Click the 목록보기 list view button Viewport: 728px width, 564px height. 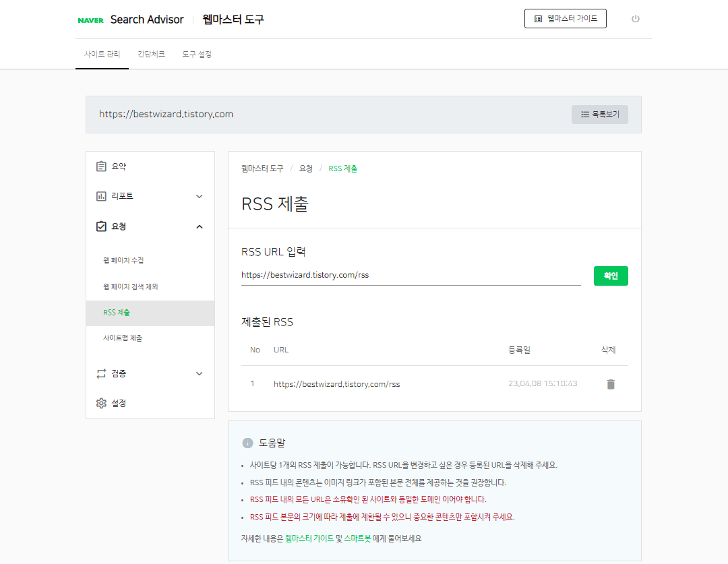(x=599, y=114)
